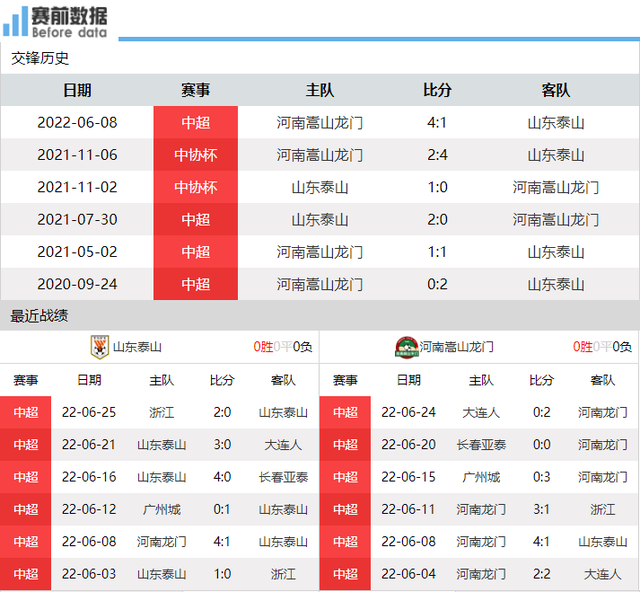Click the 2020-09-24 date cell

tap(77, 284)
